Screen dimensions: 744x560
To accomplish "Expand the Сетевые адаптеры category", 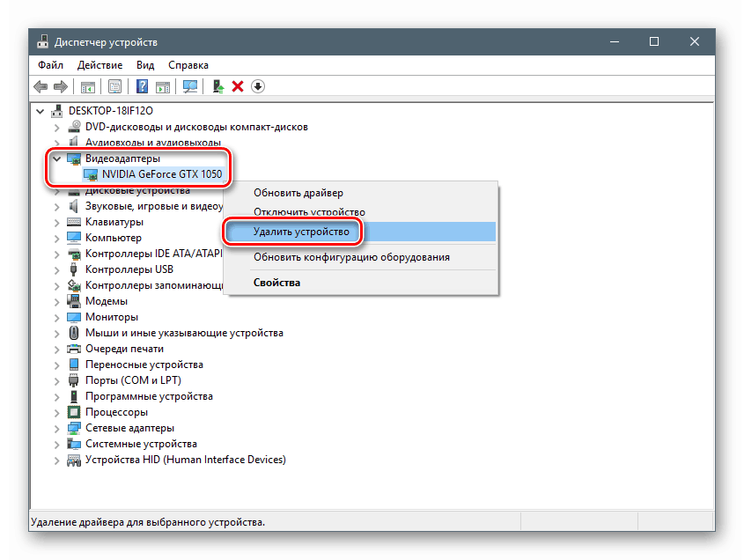I will pos(56,427).
